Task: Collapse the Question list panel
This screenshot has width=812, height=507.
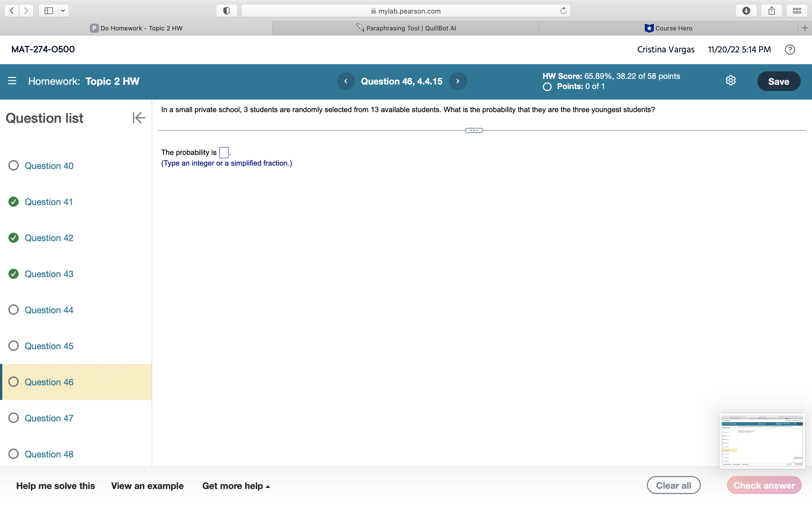Action: point(139,118)
